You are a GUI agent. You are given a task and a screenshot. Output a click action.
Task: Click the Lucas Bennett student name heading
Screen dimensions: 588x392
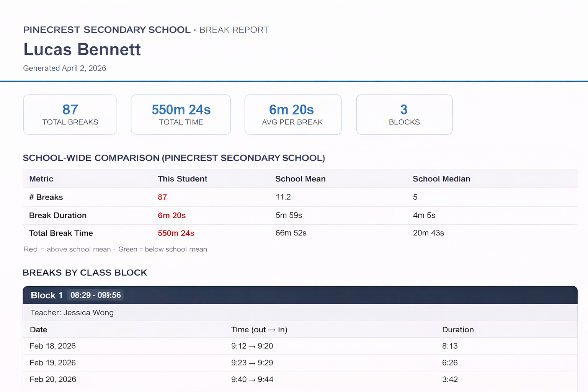tap(82, 49)
